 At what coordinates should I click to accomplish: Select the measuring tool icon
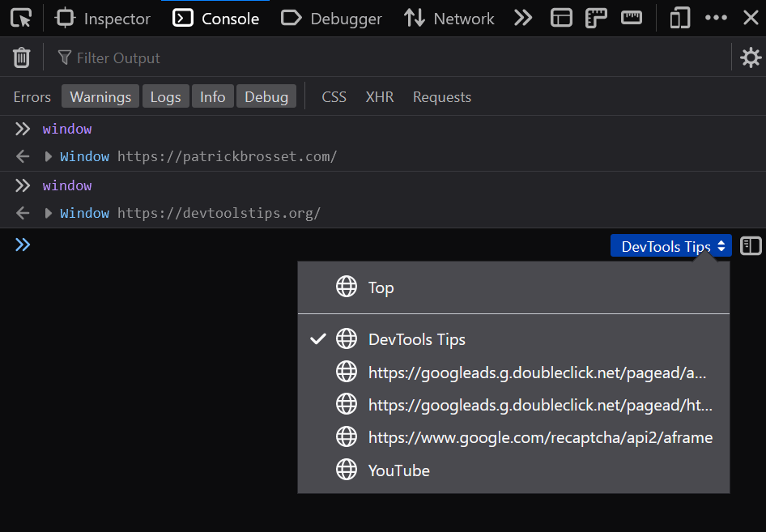point(631,17)
